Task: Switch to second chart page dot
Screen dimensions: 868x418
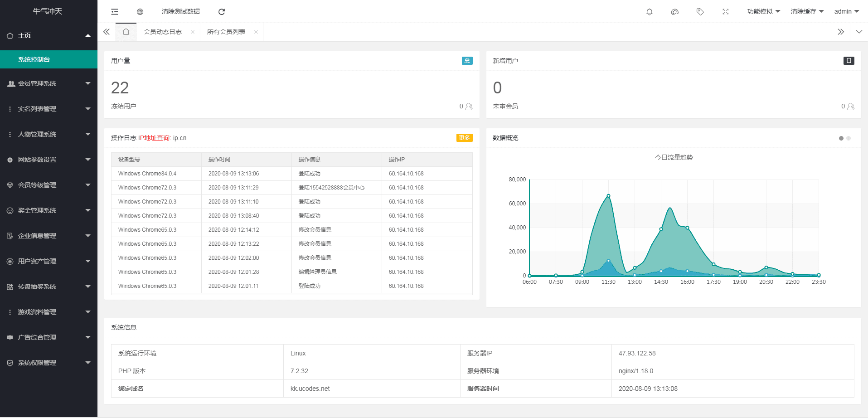Action: pos(849,138)
